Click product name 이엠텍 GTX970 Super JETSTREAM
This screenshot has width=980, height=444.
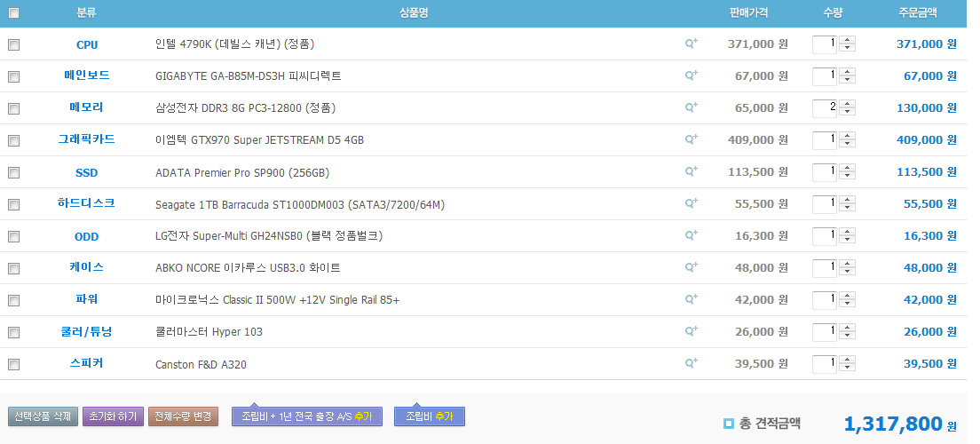[259, 140]
